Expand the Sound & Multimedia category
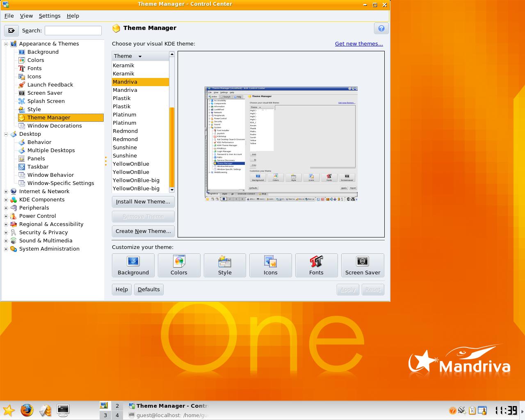This screenshot has height=420, width=525. coord(6,241)
